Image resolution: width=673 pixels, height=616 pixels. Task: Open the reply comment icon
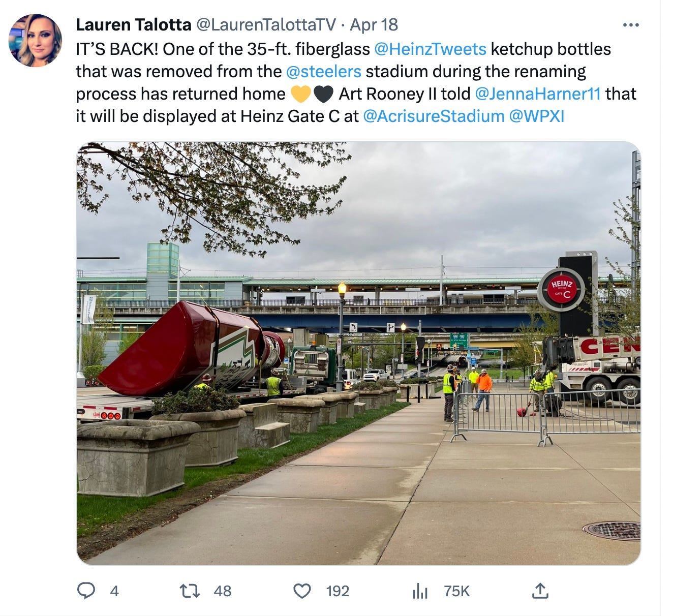(x=86, y=591)
